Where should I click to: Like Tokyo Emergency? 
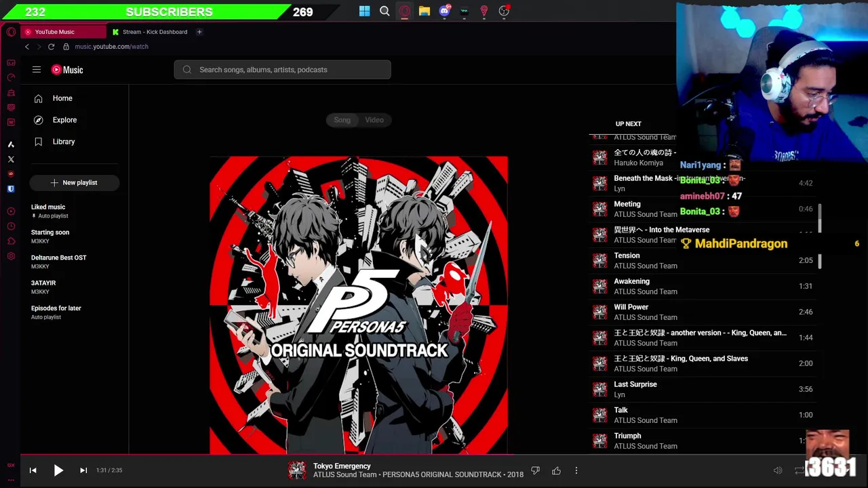(556, 470)
